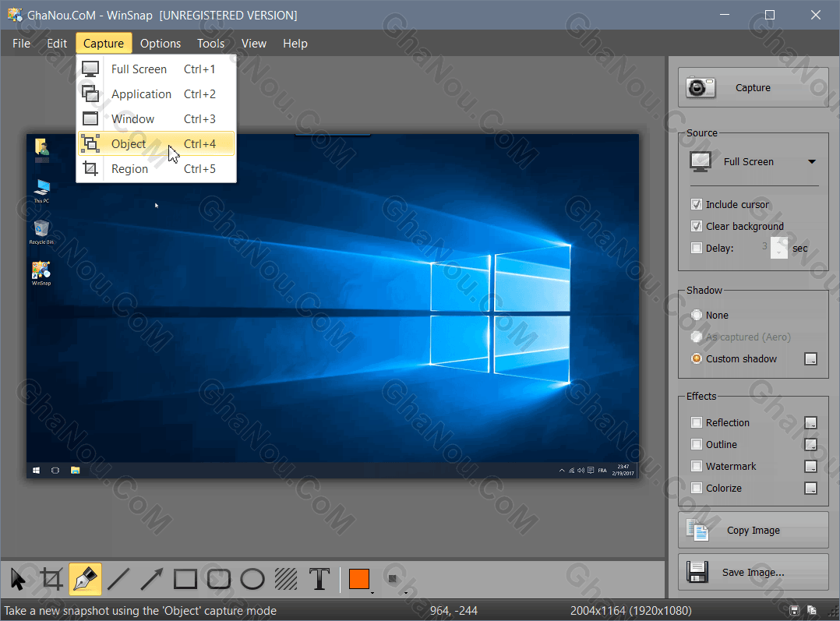Viewport: 840px width, 621px height.
Task: Select the Line tool
Action: (118, 579)
